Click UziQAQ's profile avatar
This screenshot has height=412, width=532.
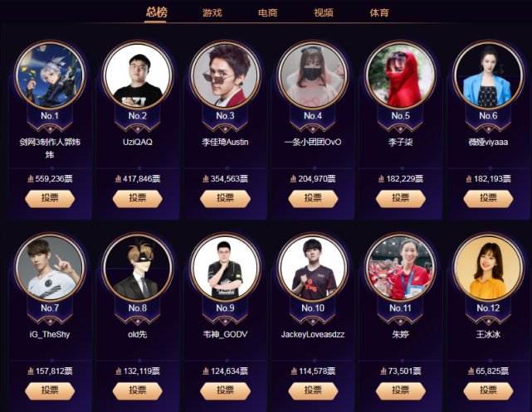[138, 75]
